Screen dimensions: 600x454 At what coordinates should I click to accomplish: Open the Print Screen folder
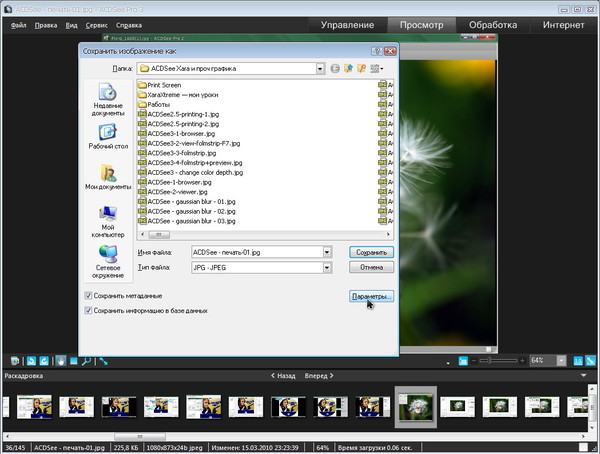[x=160, y=85]
